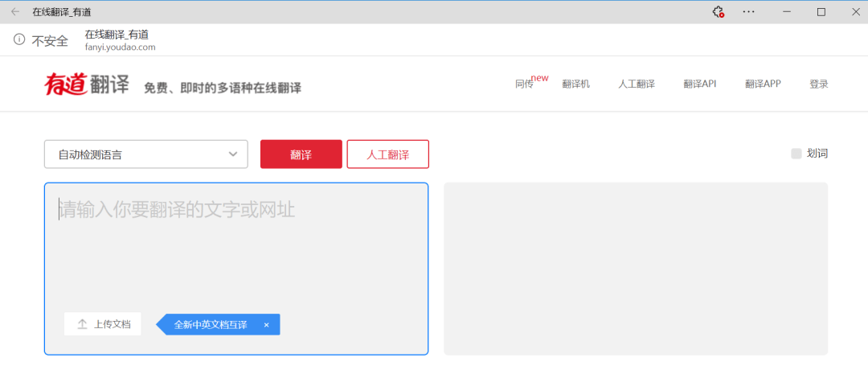The image size is (868, 370).
Task: Click the fanyi.youdao.com address text
Action: [120, 47]
